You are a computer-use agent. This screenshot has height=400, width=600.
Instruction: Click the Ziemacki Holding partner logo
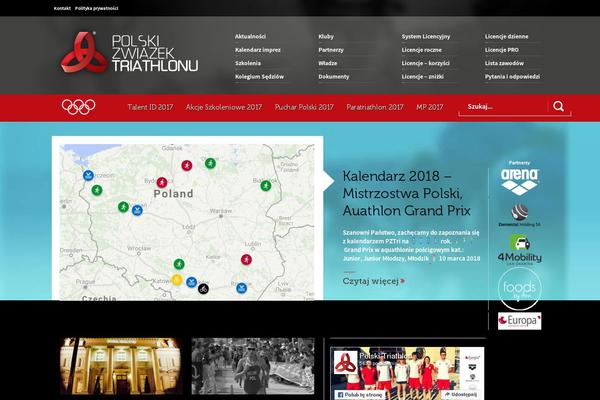(x=520, y=216)
